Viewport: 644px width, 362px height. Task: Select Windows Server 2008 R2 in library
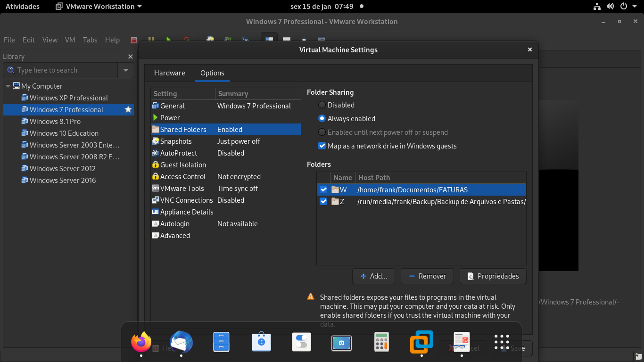pos(68,157)
